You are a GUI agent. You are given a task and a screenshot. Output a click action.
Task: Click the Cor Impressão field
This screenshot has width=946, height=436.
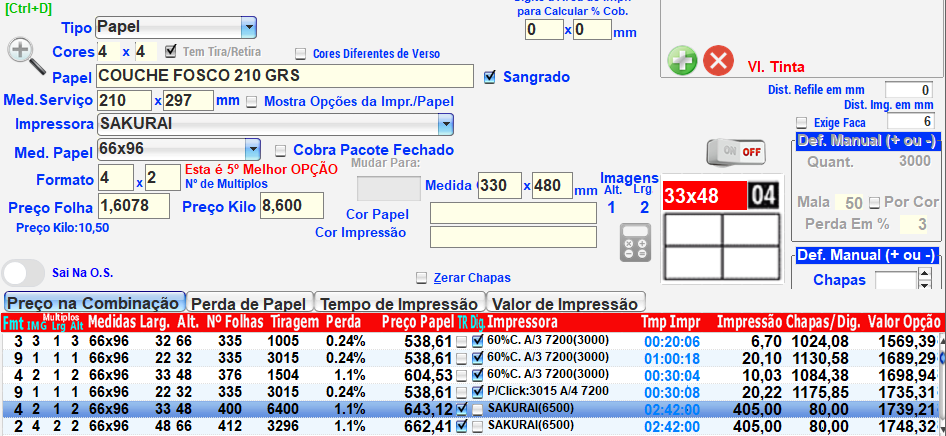[513, 237]
